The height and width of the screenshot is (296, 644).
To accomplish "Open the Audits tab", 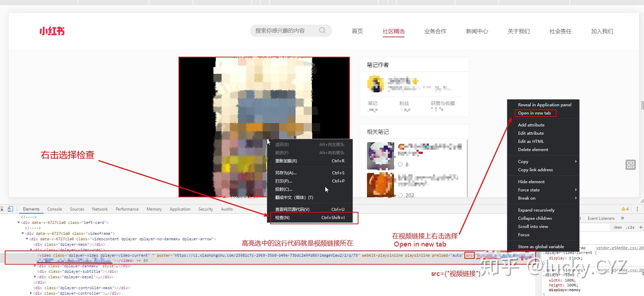I will coord(227,209).
